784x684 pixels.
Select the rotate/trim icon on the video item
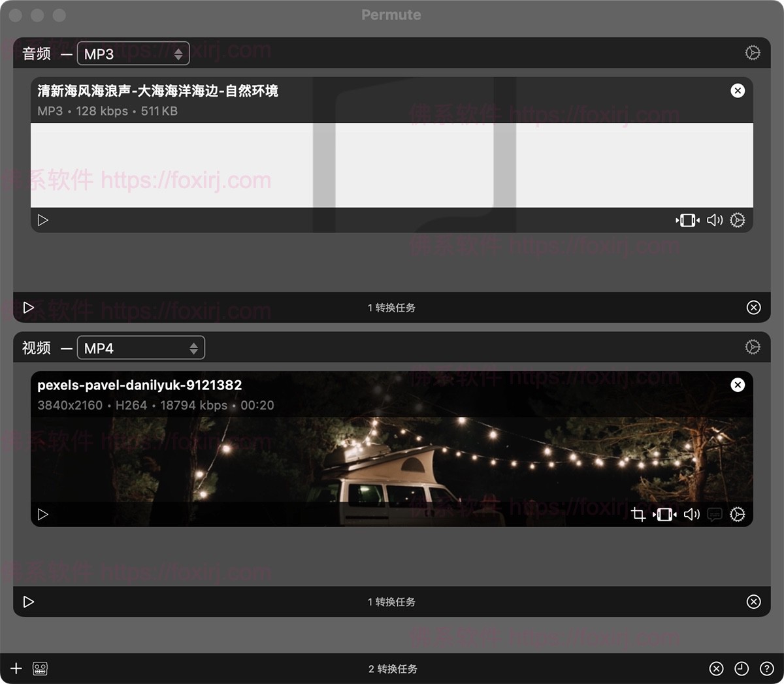664,514
